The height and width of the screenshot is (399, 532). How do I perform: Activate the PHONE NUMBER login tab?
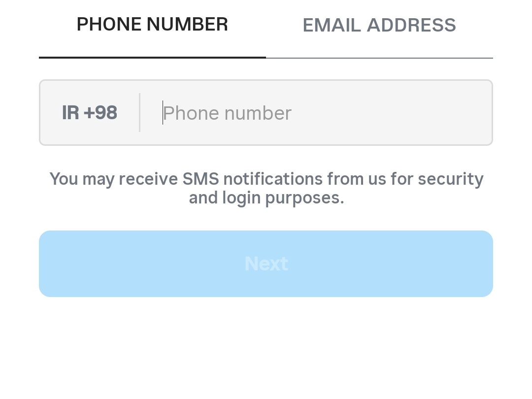pyautogui.click(x=152, y=25)
